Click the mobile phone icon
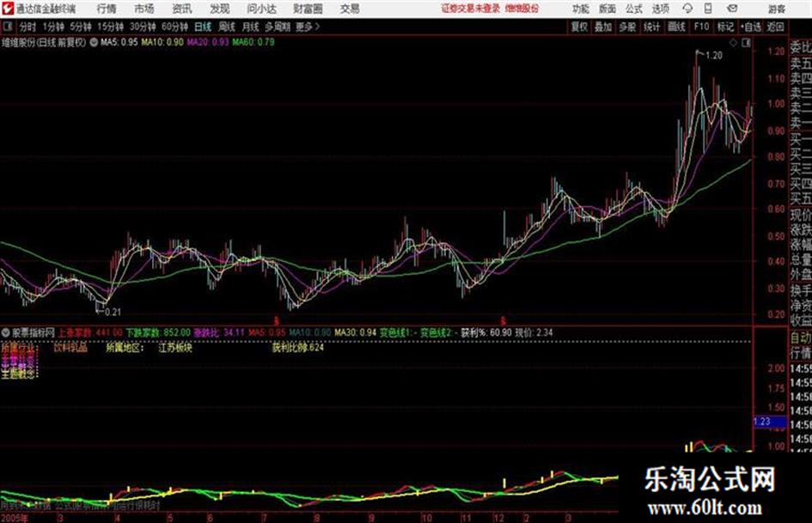812x523 pixels. tap(708, 9)
